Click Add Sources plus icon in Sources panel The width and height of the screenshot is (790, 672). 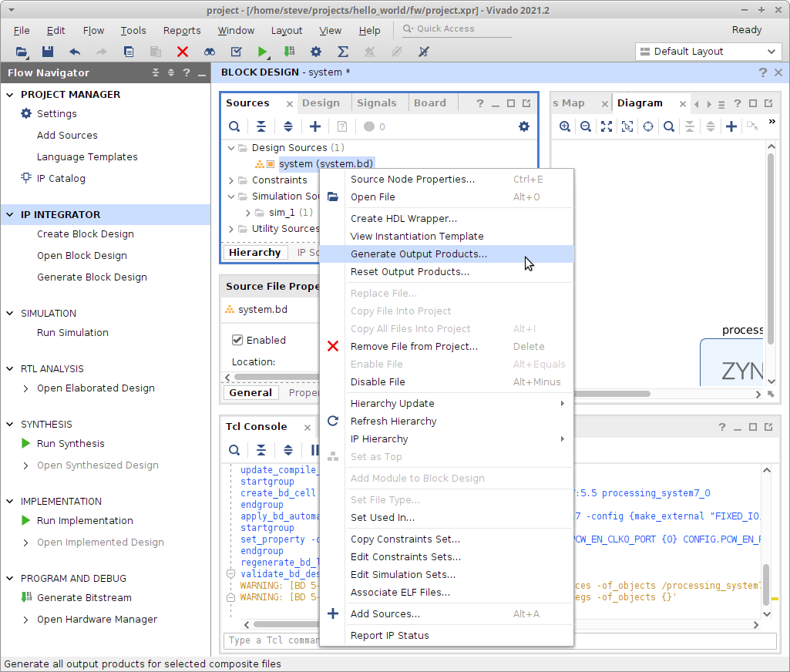pyautogui.click(x=314, y=126)
